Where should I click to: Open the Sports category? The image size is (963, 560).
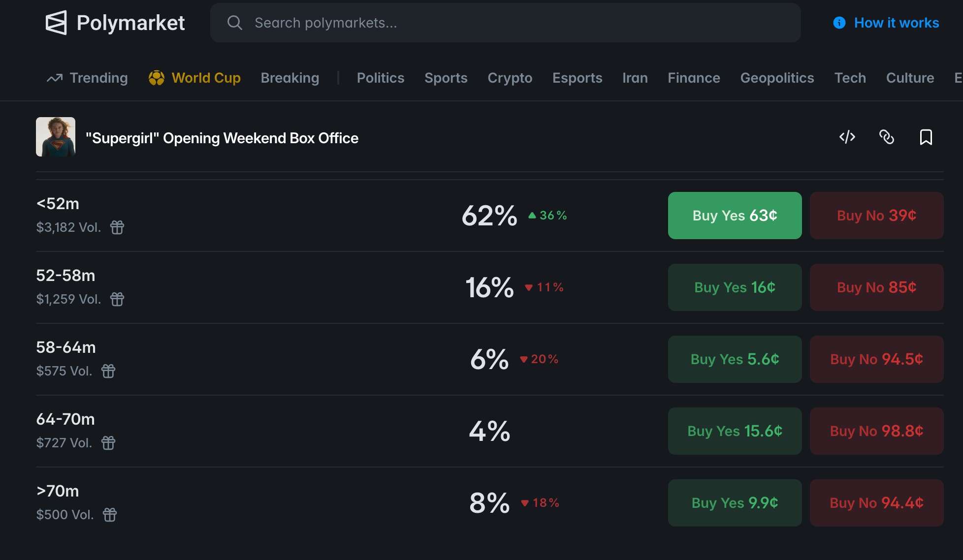pos(446,78)
